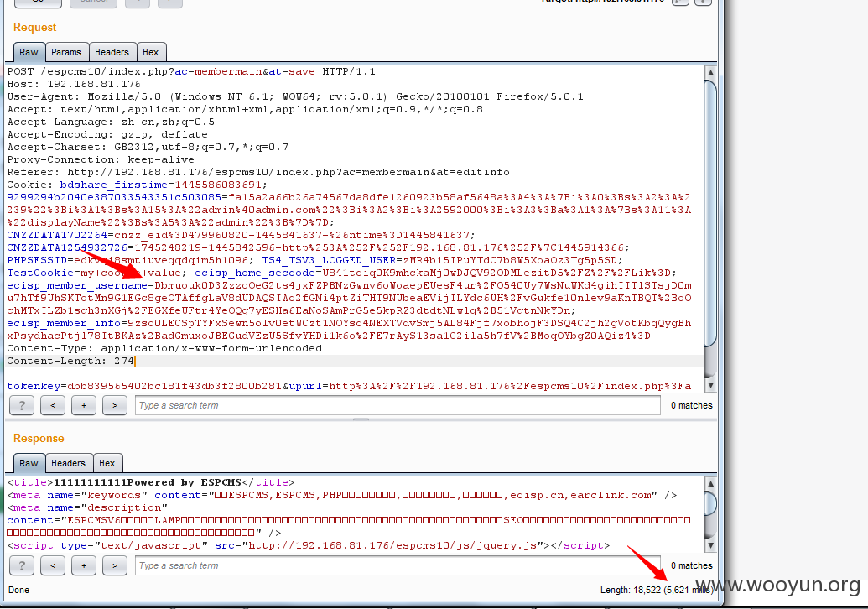Click the request '0 matches' counter
This screenshot has width=868, height=609.
click(691, 405)
